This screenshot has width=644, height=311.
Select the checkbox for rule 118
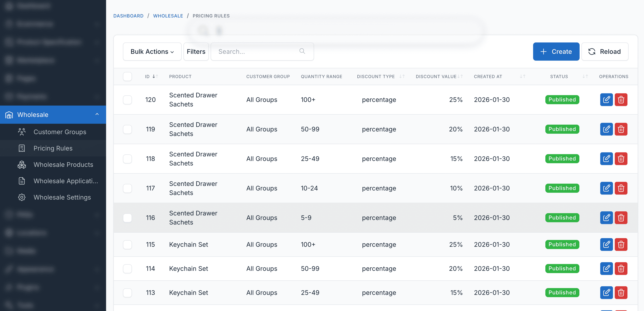click(x=127, y=159)
